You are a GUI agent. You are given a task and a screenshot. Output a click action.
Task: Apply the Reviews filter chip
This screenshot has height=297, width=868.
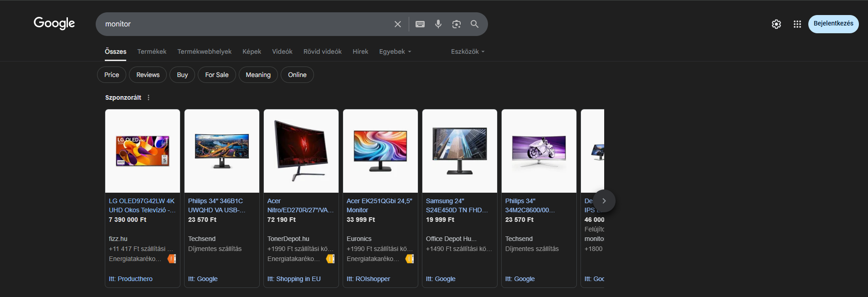point(148,75)
